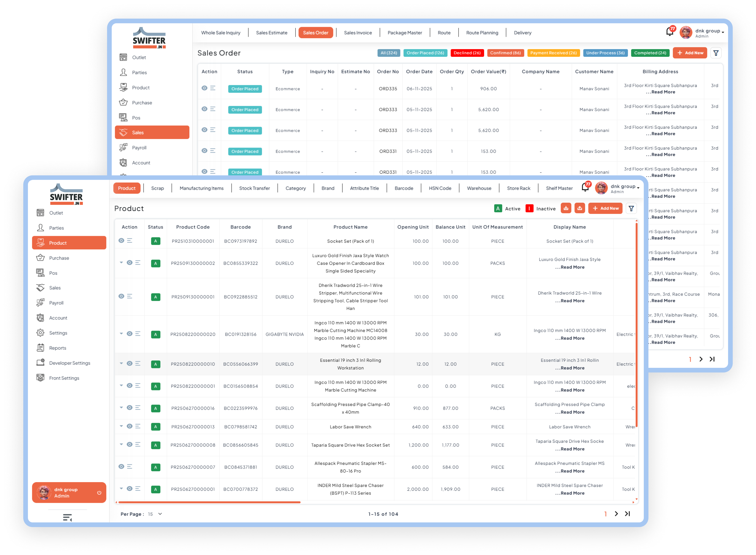The image size is (756, 555).
Task: Open the Sales Invoice tab
Action: 358,33
